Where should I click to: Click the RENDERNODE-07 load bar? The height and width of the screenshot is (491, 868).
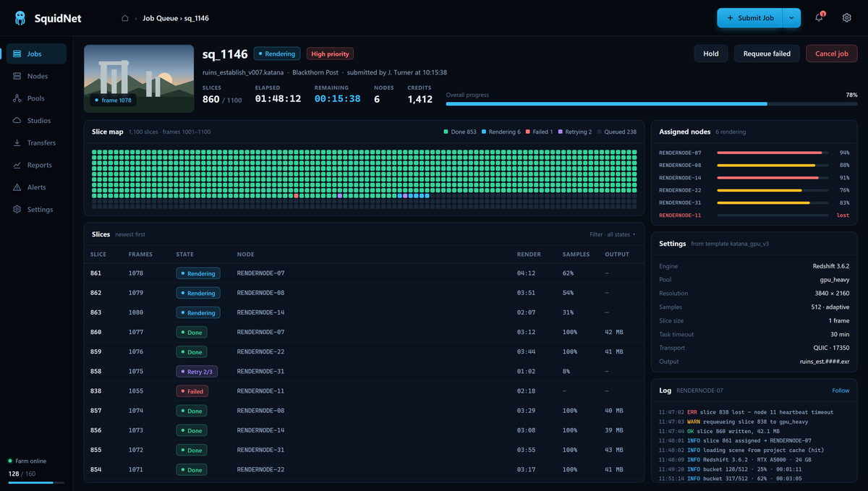pyautogui.click(x=773, y=153)
